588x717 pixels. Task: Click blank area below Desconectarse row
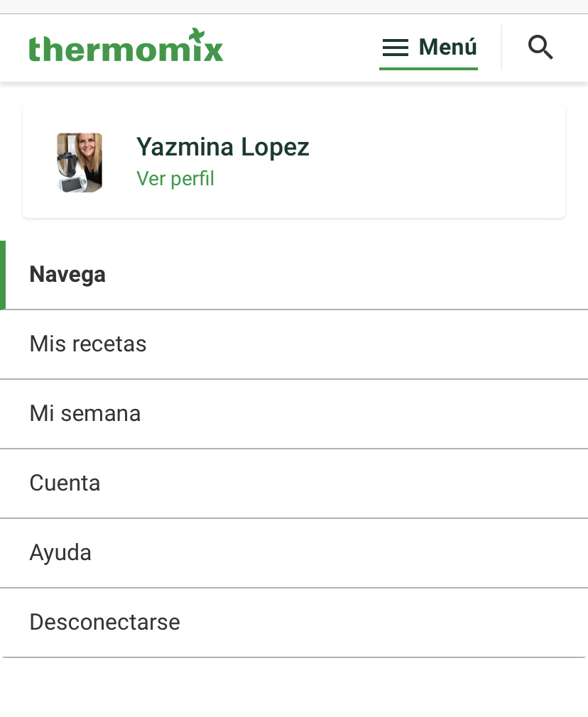[x=294, y=687]
